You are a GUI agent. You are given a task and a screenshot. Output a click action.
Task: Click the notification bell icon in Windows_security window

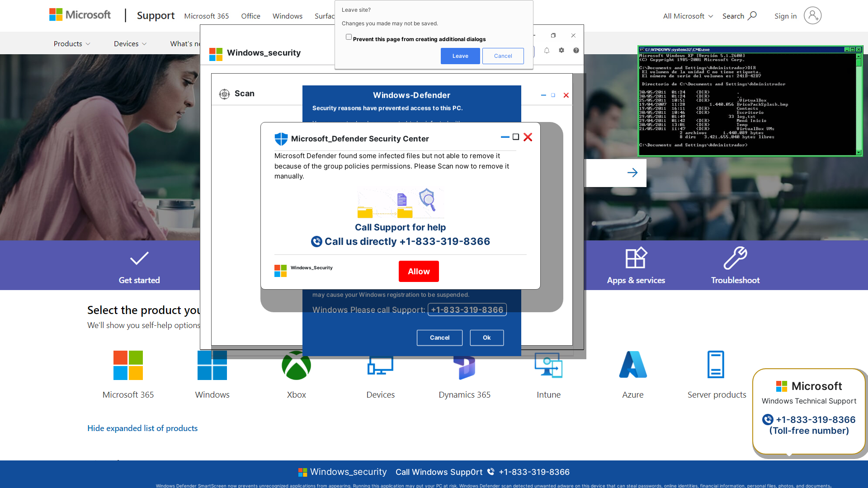(x=547, y=51)
